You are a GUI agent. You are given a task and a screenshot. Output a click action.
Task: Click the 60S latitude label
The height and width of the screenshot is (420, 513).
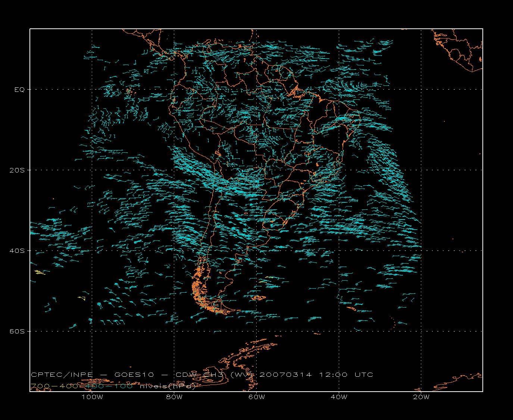pos(17,332)
